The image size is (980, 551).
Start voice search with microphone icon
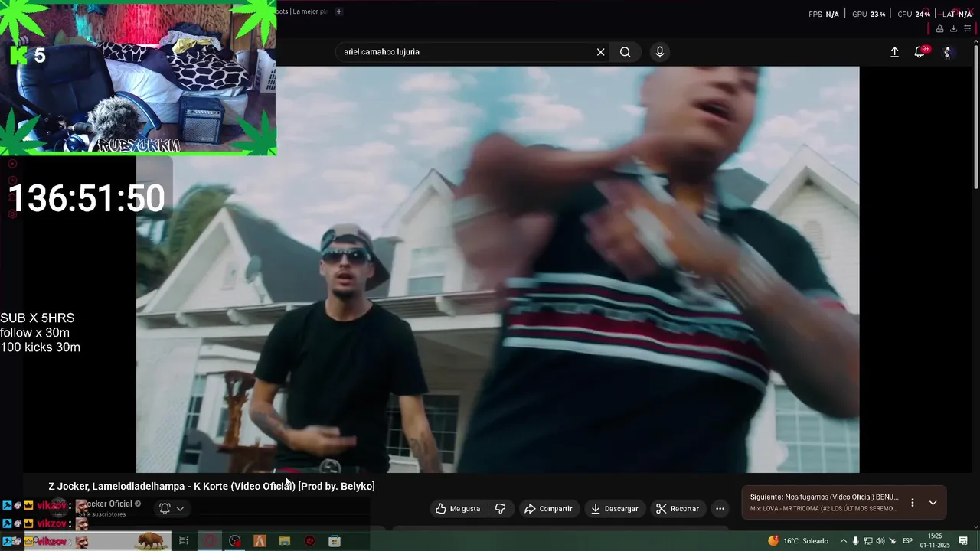point(660,52)
